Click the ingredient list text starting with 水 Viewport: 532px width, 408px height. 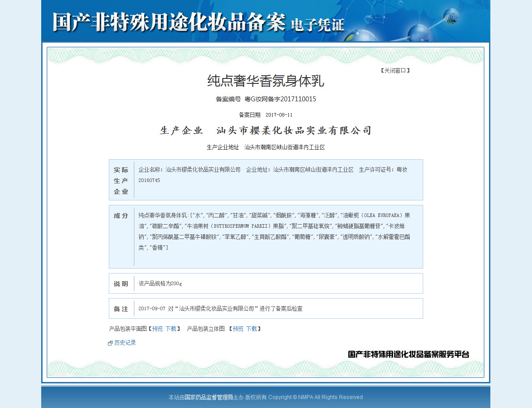[274, 231]
